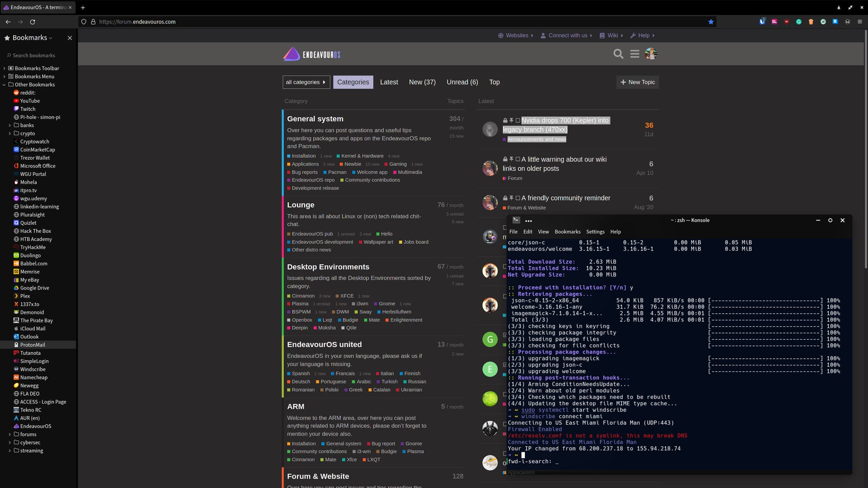The image size is (868, 488).
Task: Expand the streaming bookmark folder
Action: [9, 450]
